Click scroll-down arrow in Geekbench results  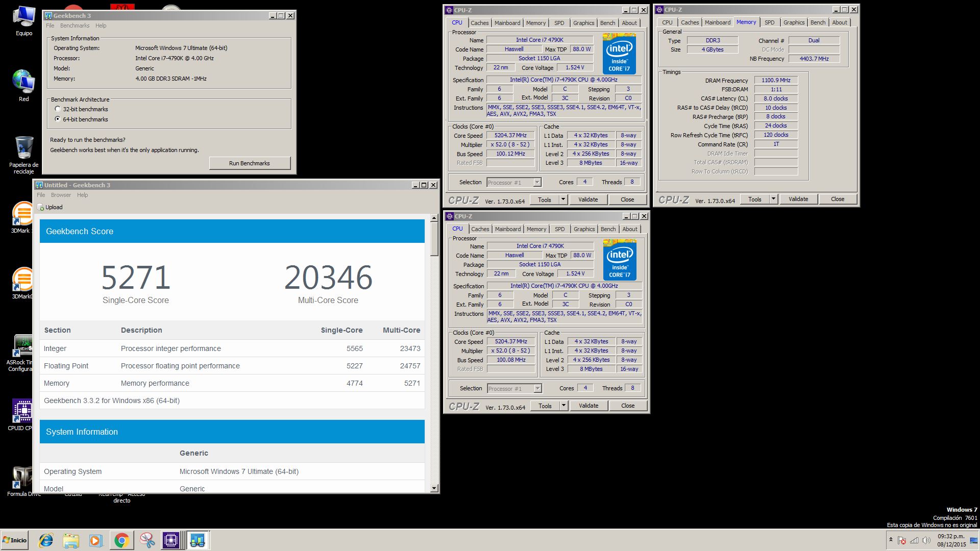point(434,488)
